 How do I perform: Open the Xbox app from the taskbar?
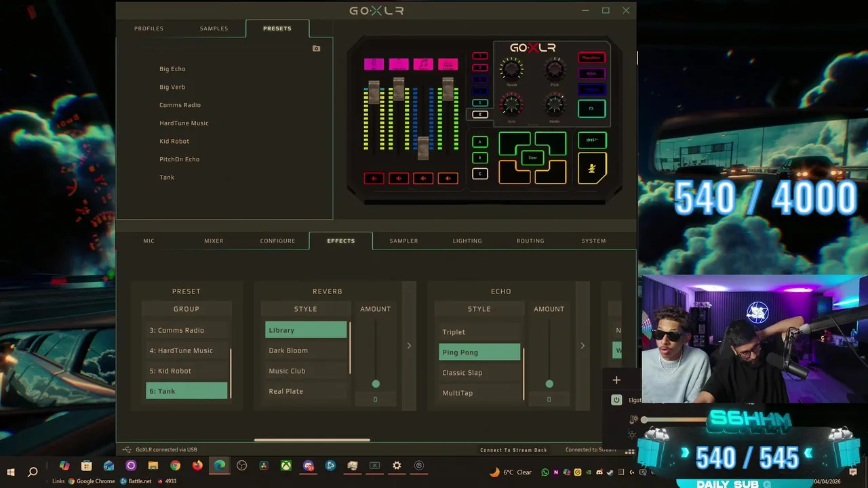click(x=286, y=466)
